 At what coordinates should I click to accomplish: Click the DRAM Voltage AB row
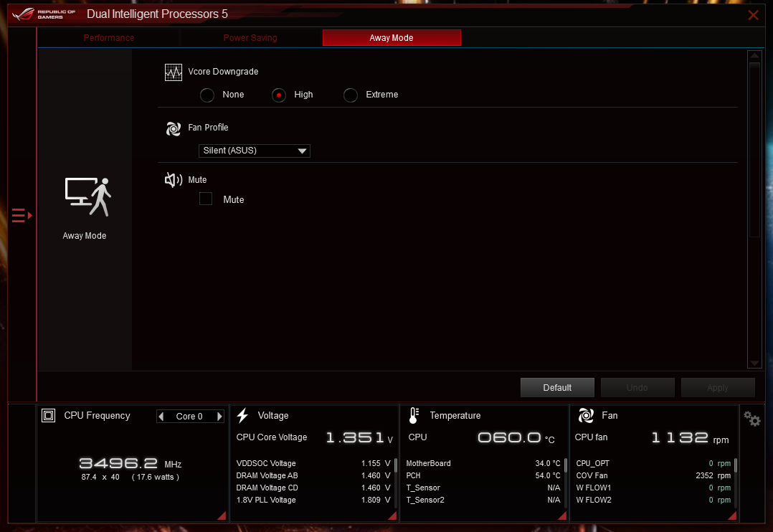pyautogui.click(x=313, y=476)
